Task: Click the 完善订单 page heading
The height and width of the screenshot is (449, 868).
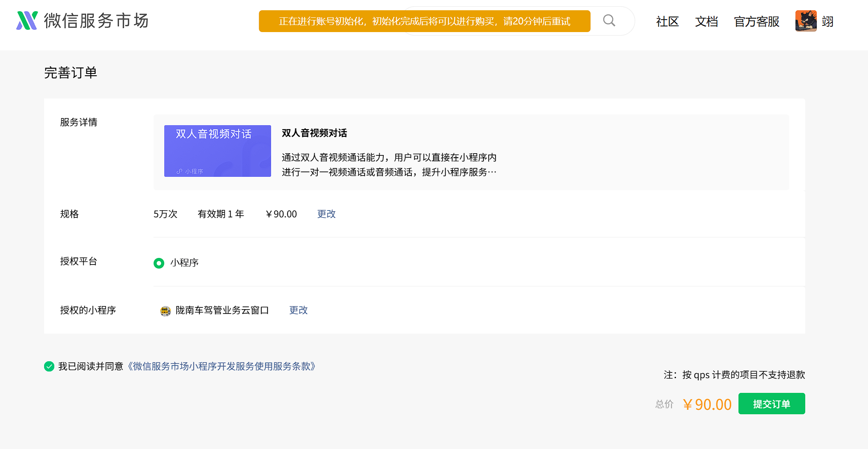Action: tap(71, 73)
